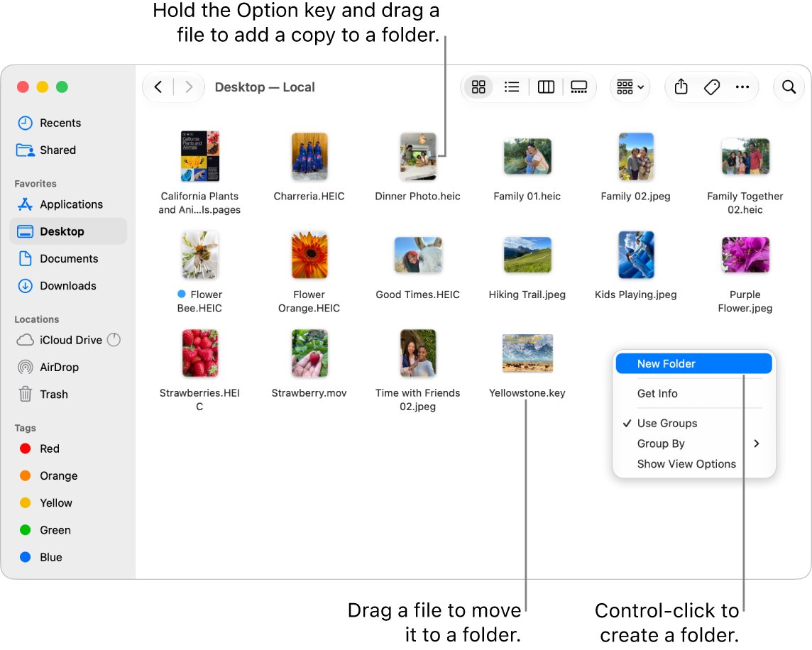
Task: Open iCloud Drive in the sidebar
Action: [68, 341]
